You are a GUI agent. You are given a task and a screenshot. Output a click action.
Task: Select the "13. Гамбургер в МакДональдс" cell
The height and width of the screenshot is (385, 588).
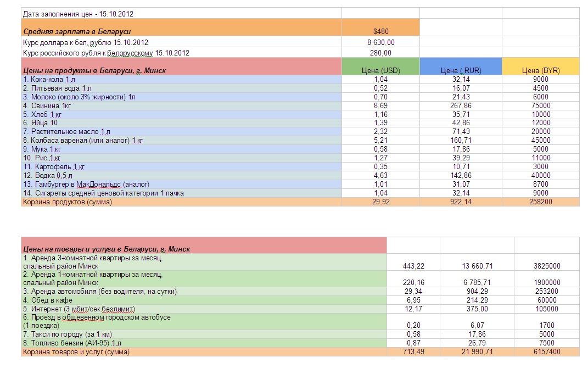[x=86, y=185]
